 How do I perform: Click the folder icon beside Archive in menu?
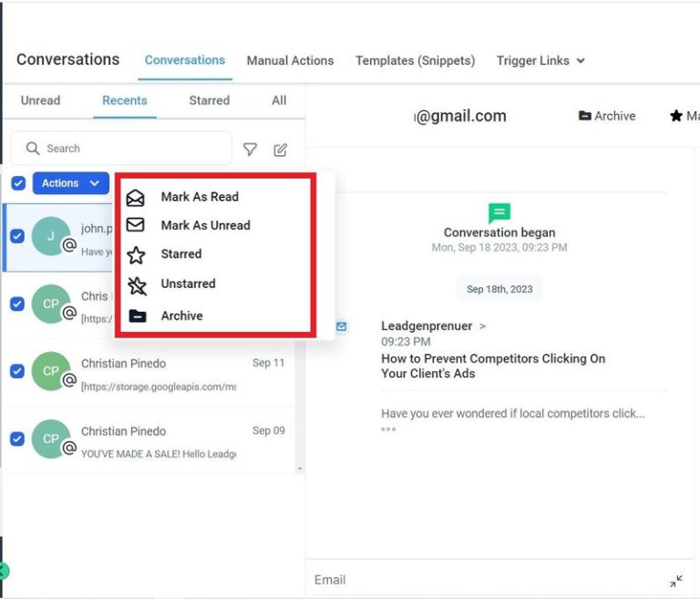(x=137, y=316)
